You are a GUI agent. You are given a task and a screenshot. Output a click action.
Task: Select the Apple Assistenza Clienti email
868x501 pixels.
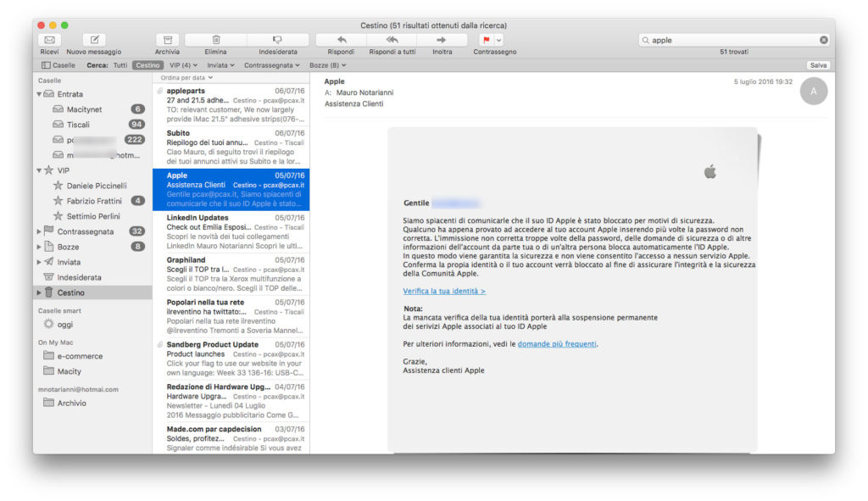[x=231, y=189]
